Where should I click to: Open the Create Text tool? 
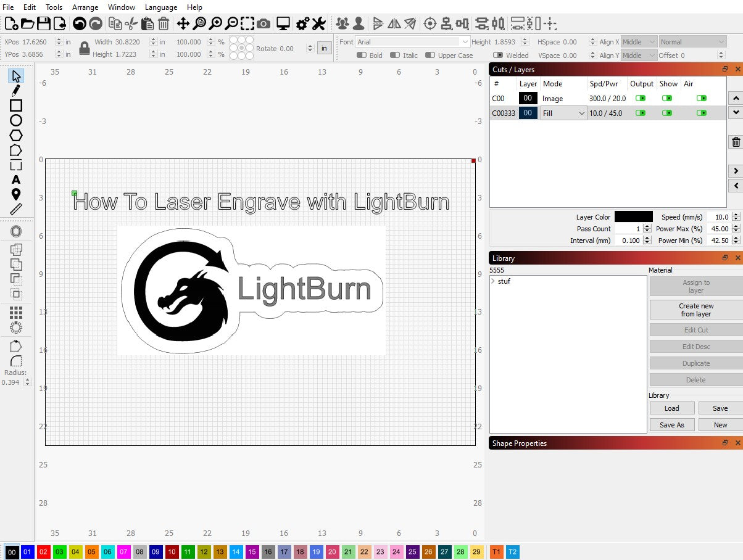click(17, 180)
